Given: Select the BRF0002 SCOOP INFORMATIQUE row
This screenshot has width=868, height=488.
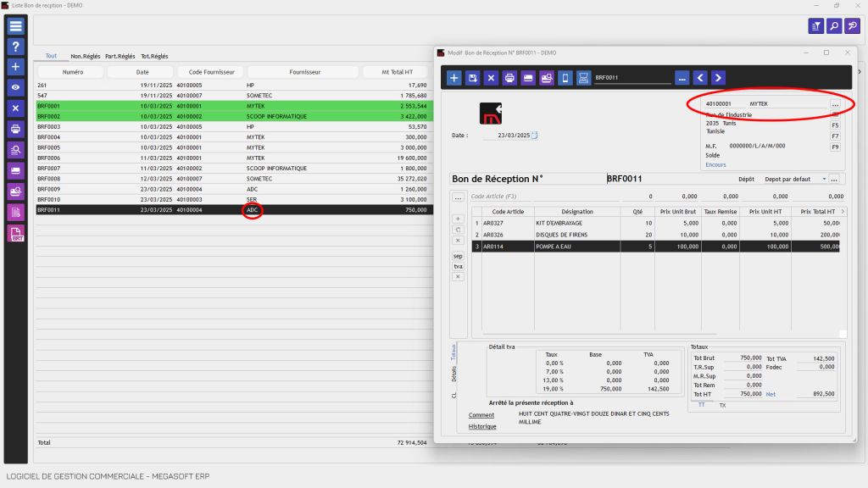Looking at the screenshot, I should point(234,116).
